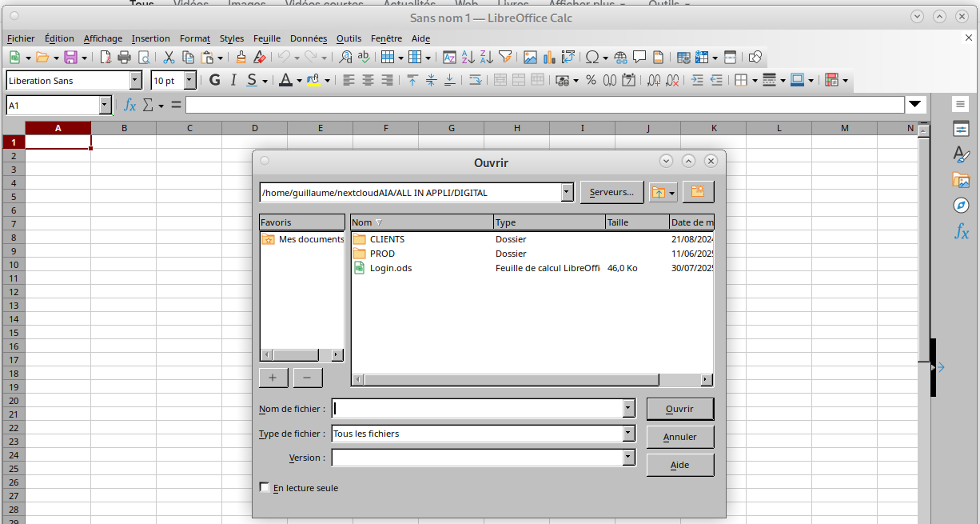
Task: Toggle bold G formatting button
Action: pos(214,80)
